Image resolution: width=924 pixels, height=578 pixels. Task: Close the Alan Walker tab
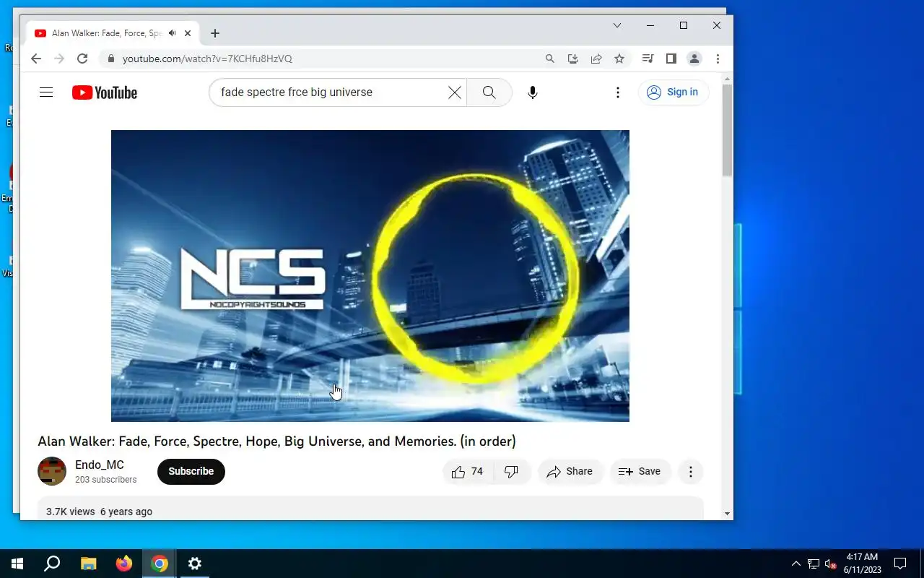pos(188,33)
